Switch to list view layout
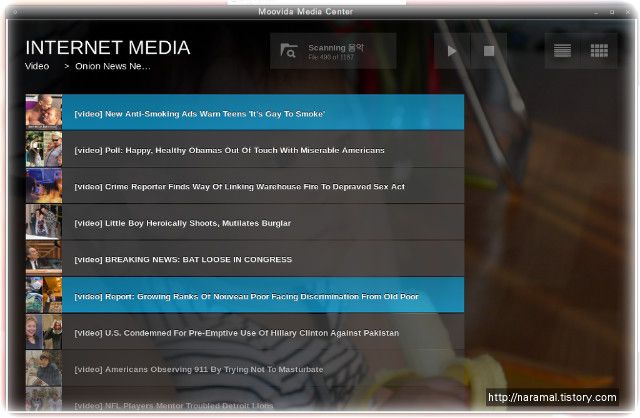640x418 pixels. [x=562, y=51]
